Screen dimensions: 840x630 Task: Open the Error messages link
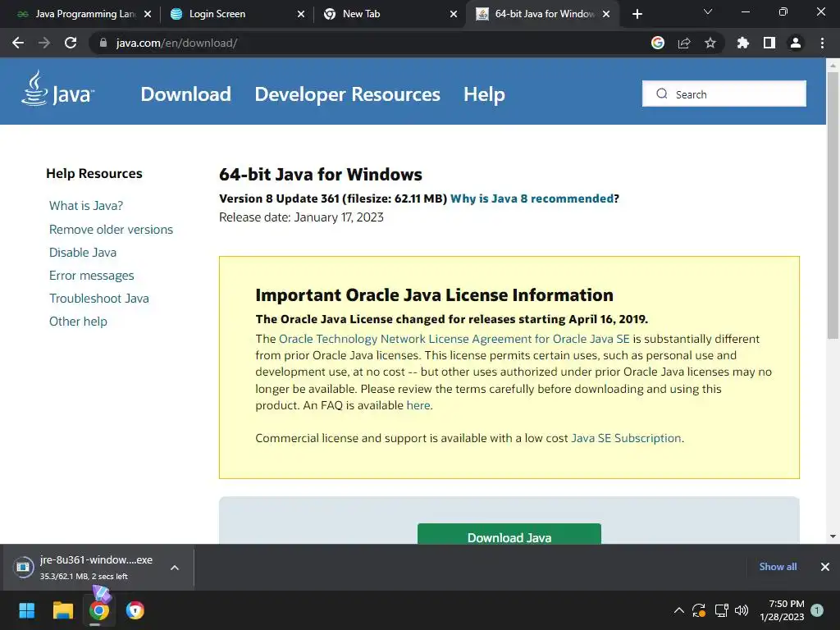tap(92, 276)
